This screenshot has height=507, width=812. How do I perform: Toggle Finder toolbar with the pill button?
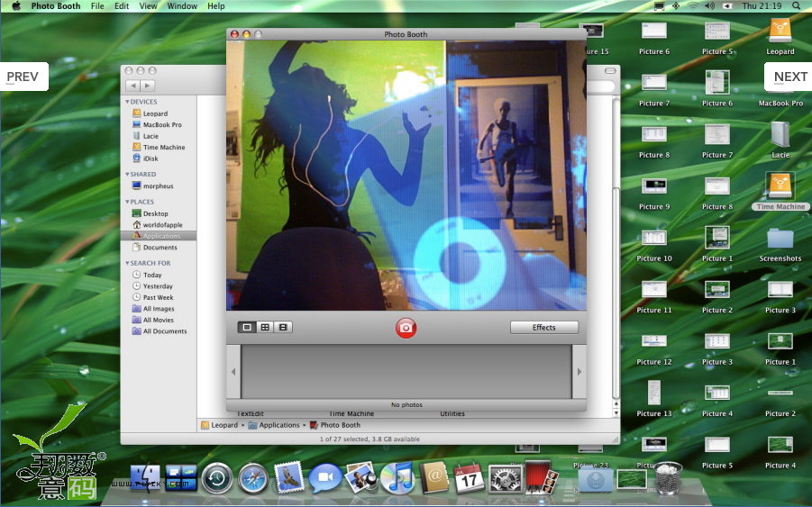[610, 71]
